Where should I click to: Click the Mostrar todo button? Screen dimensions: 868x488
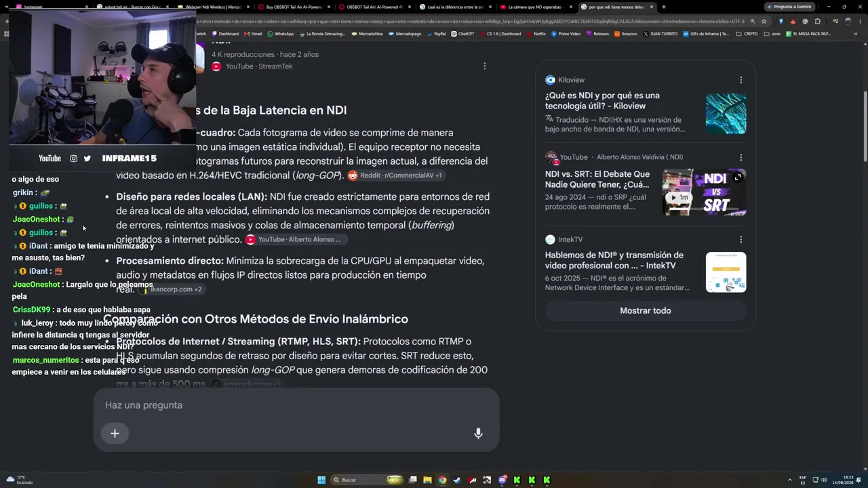pyautogui.click(x=646, y=310)
